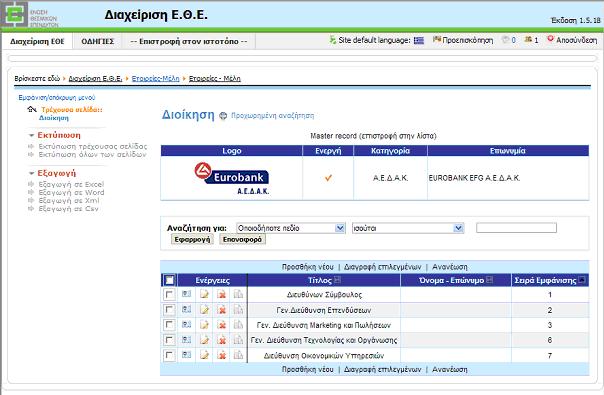Click the Εφαρμογή button
The image size is (604, 395).
(x=192, y=239)
